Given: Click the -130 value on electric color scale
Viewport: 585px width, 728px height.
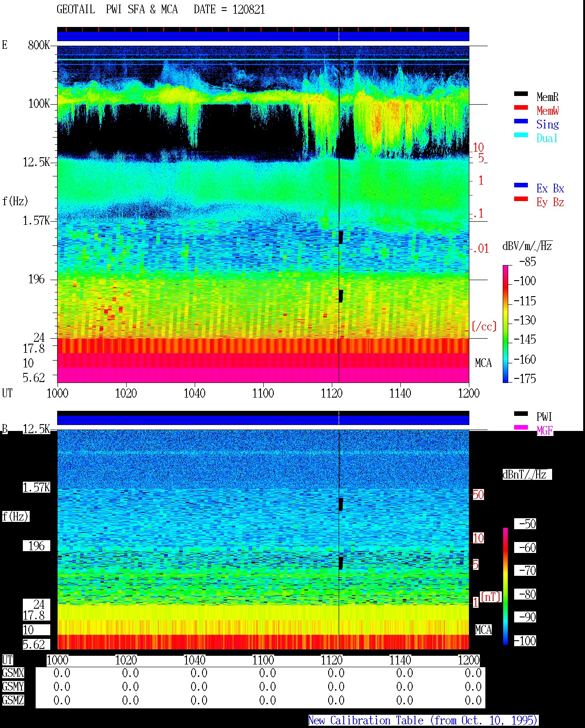Looking at the screenshot, I should click(525, 320).
